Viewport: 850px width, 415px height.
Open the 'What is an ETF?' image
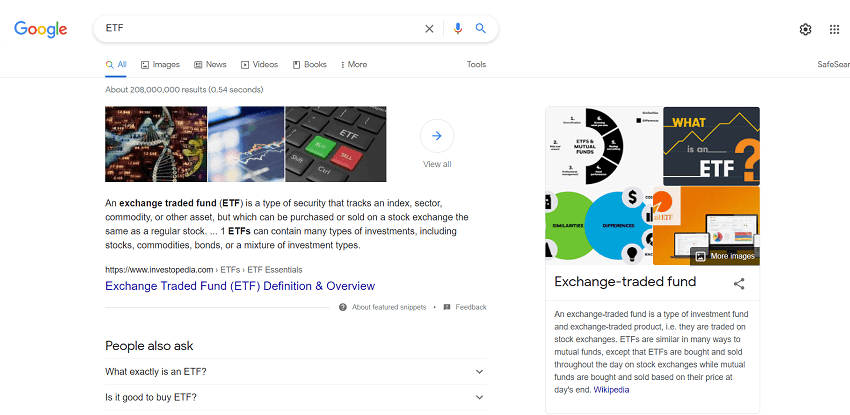[711, 146]
